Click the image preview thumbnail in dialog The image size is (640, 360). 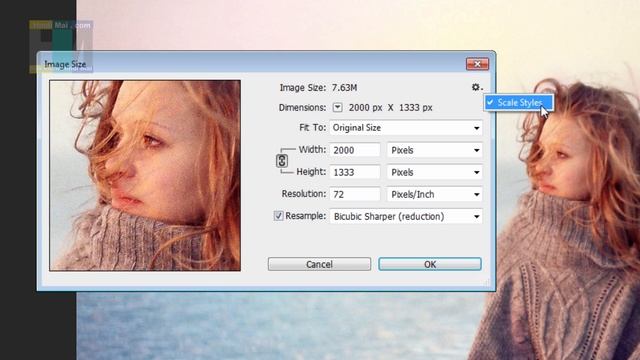[x=145, y=176]
